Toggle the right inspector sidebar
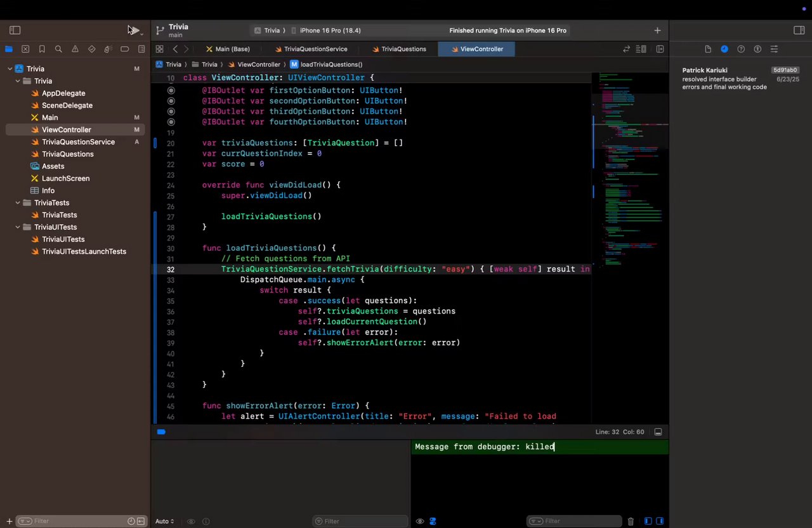 (x=799, y=30)
